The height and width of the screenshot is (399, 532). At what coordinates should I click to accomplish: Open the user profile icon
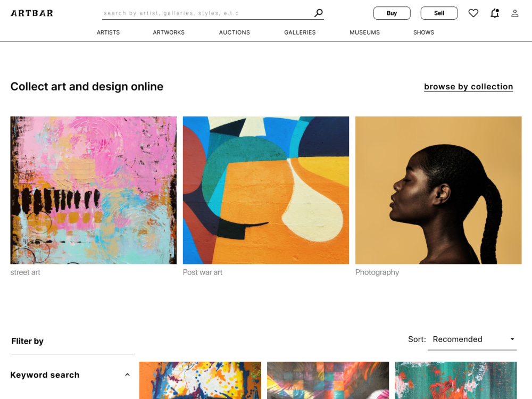point(514,13)
